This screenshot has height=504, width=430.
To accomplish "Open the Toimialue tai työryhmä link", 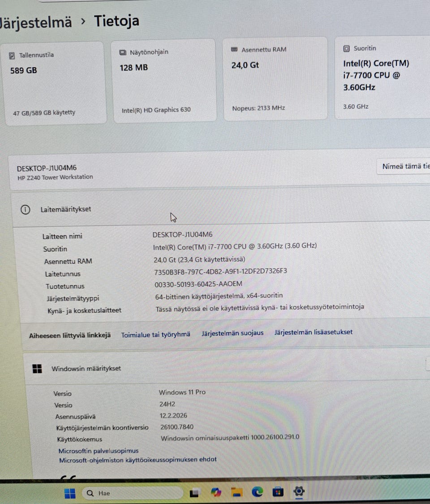I will tap(155, 335).
